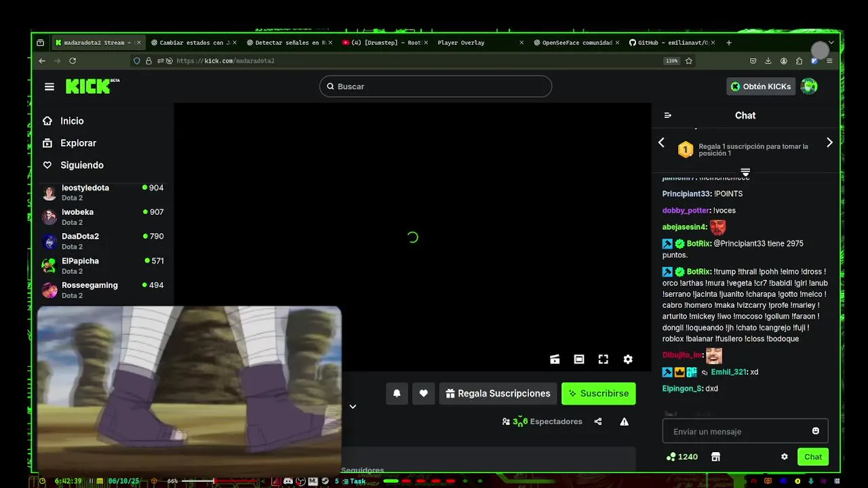Send message with Chat button
The image size is (868, 488).
click(813, 457)
